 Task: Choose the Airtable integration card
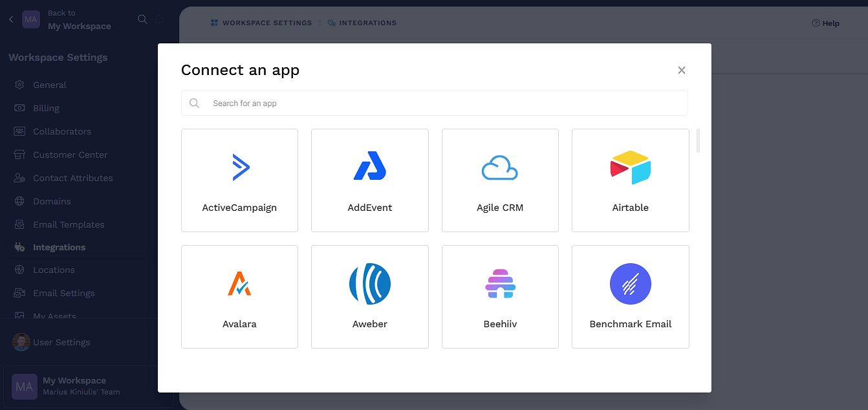631,180
